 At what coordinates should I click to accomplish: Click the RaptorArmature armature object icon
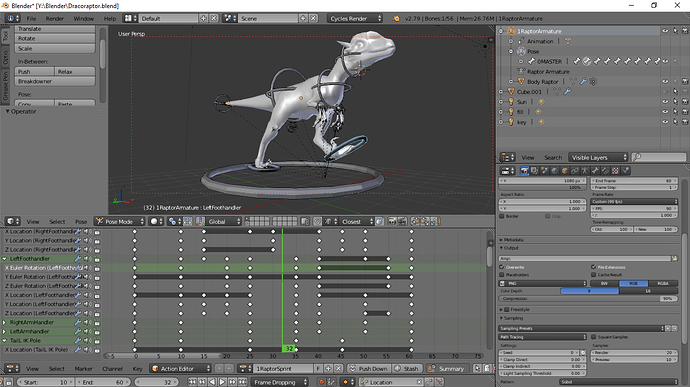coord(511,31)
